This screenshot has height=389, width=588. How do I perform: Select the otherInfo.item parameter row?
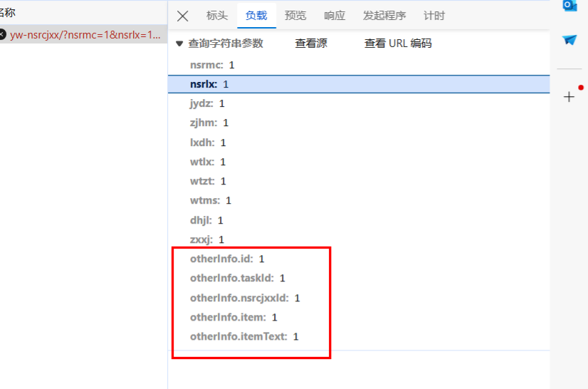click(359, 318)
